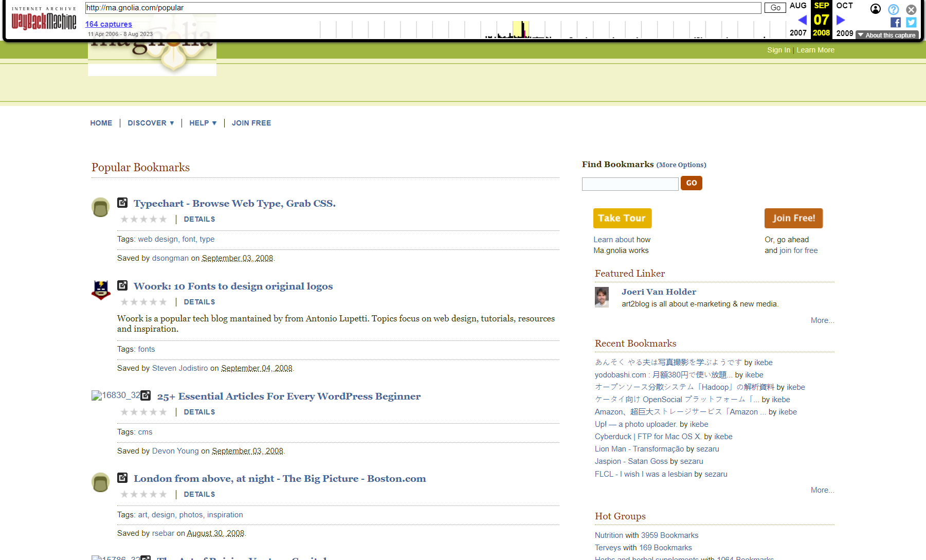Screen dimensions: 926x560
Task: Open Learn More in header
Action: click(x=815, y=50)
